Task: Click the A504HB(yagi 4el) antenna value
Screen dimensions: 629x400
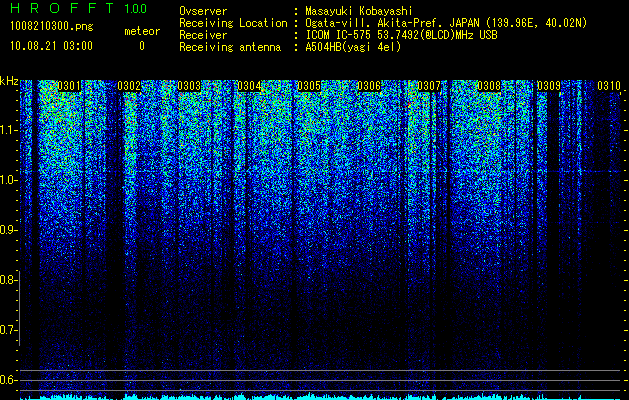Action: 353,47
